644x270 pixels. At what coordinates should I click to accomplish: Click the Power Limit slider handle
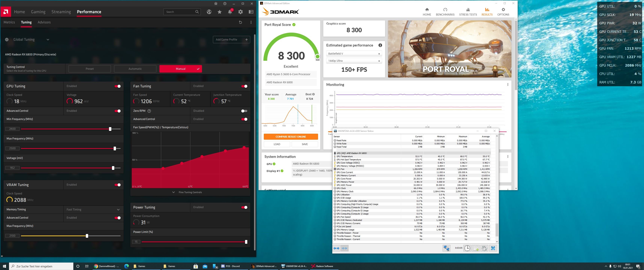246,242
